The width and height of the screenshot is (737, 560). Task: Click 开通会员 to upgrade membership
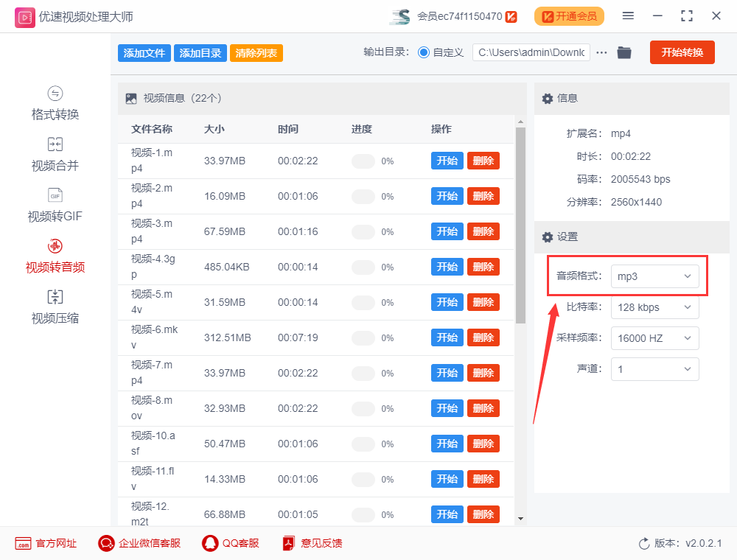coord(569,15)
